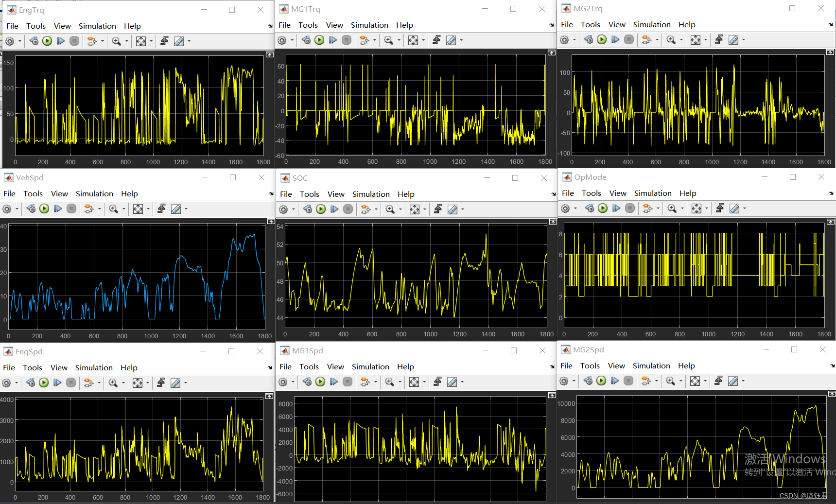The height and width of the screenshot is (504, 836).
Task: Maximize axes icon atop the MG1Trq plot
Action: click(x=552, y=52)
